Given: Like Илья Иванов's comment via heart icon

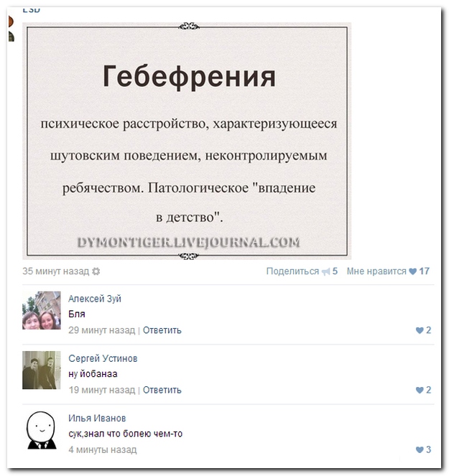Looking at the screenshot, I should [419, 449].
